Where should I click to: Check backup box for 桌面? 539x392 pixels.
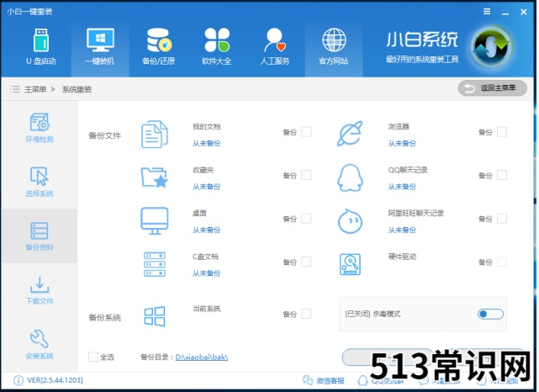(306, 219)
